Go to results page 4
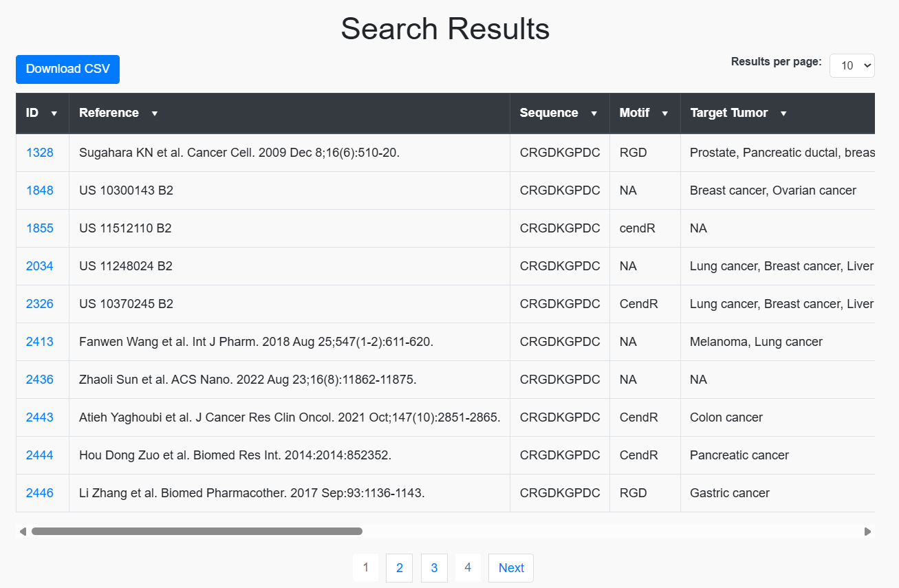This screenshot has width=899, height=588. (x=468, y=567)
